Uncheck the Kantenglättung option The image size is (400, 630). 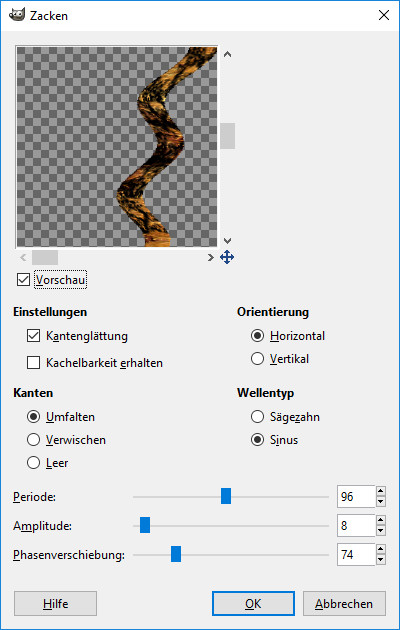coord(33,335)
